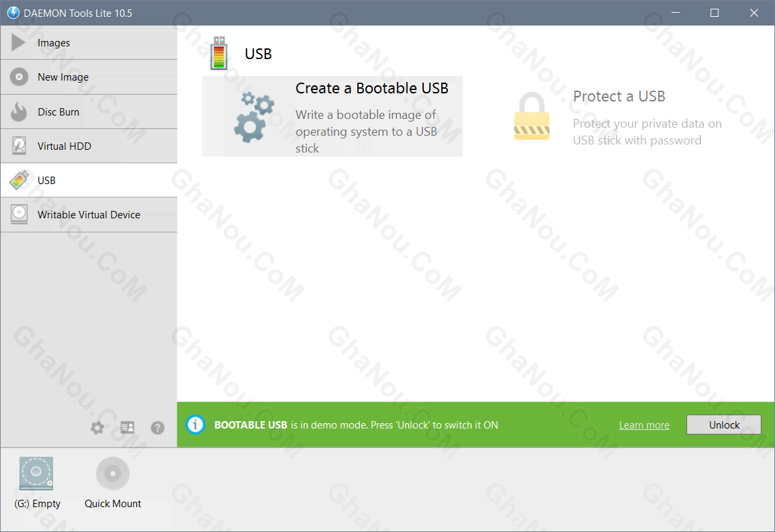775x532 pixels.
Task: Switch to the Disc Burn tab
Action: point(89,112)
